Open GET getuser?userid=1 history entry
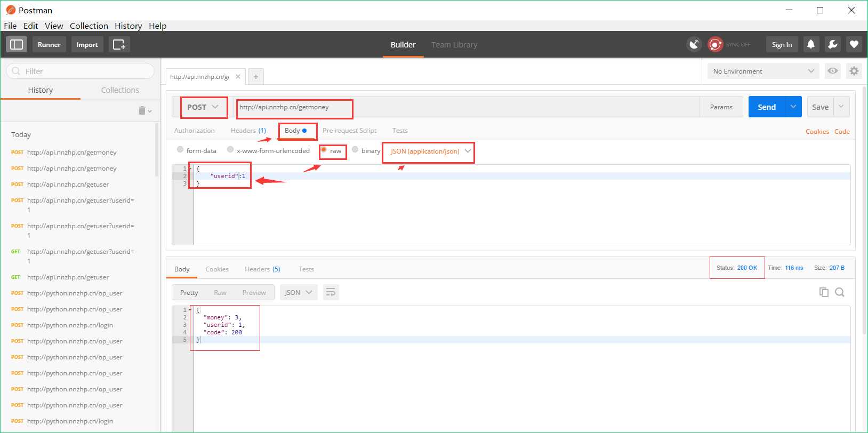The width and height of the screenshot is (868, 433). [x=80, y=256]
